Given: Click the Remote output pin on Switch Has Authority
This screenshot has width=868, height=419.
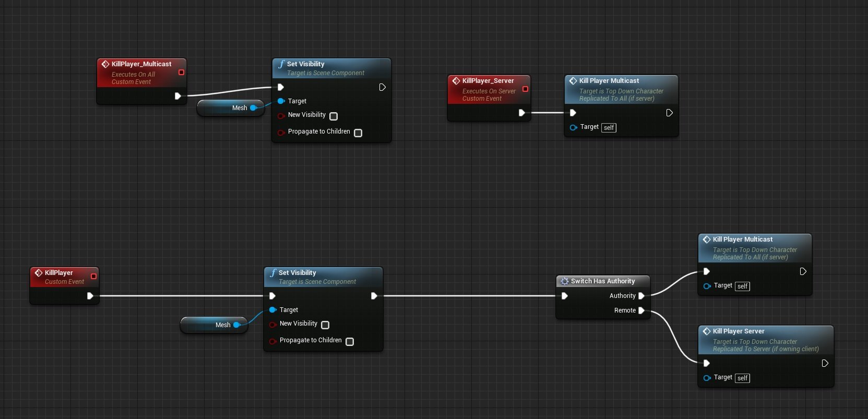Looking at the screenshot, I should [x=641, y=310].
